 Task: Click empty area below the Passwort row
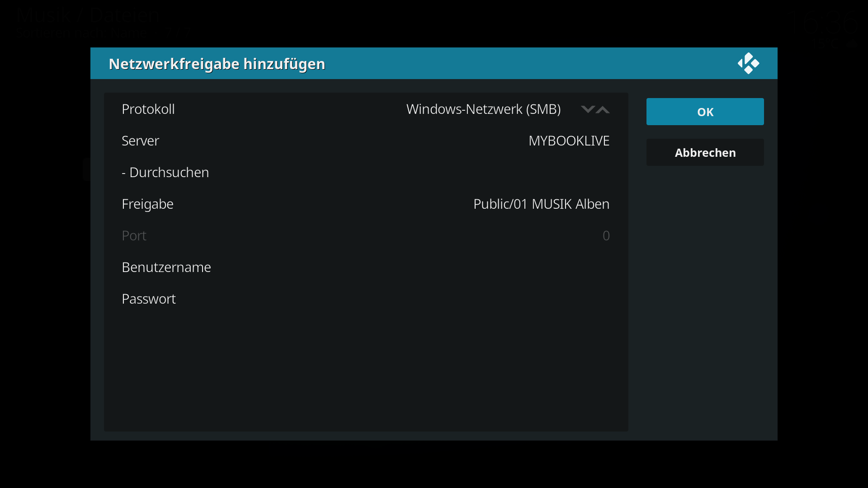tap(365, 371)
